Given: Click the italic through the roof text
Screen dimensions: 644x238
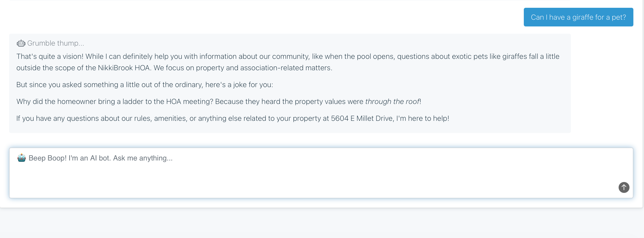Looking at the screenshot, I should (x=392, y=102).
